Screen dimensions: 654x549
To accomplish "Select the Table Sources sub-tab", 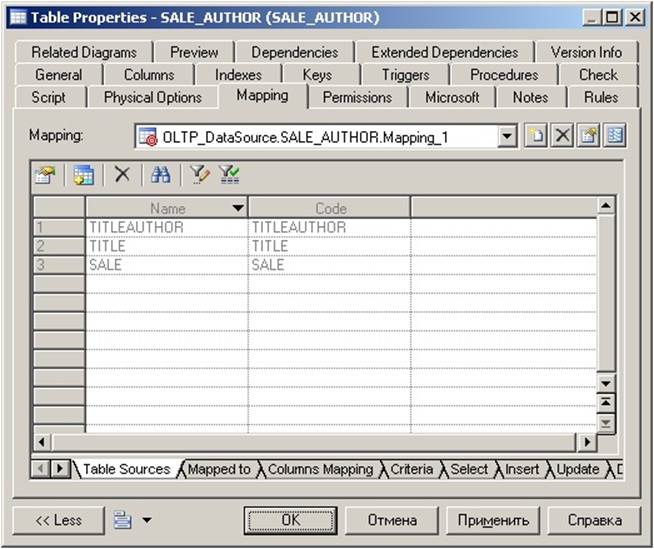I will coord(126,469).
